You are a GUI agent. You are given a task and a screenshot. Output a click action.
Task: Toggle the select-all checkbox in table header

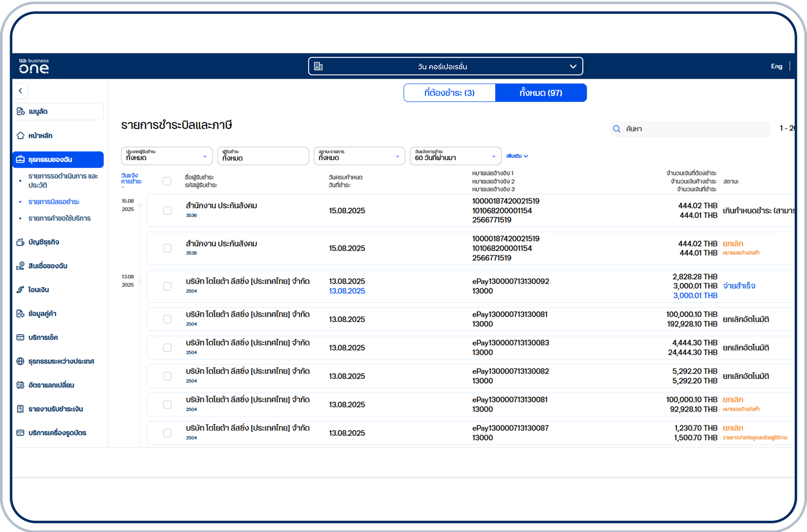[x=167, y=181]
